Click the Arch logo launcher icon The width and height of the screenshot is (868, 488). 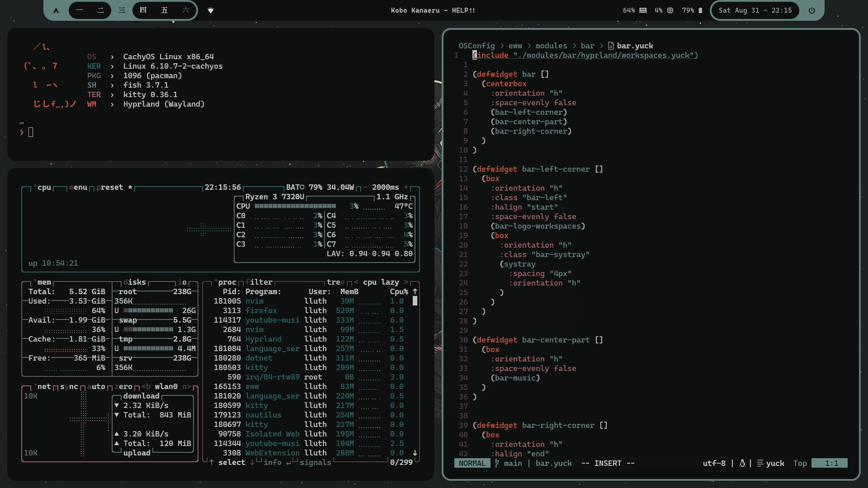(x=56, y=10)
